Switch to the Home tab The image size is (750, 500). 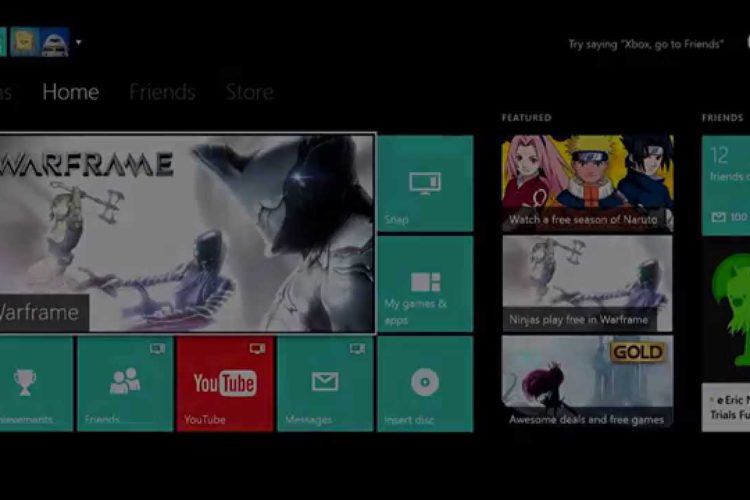pos(70,92)
